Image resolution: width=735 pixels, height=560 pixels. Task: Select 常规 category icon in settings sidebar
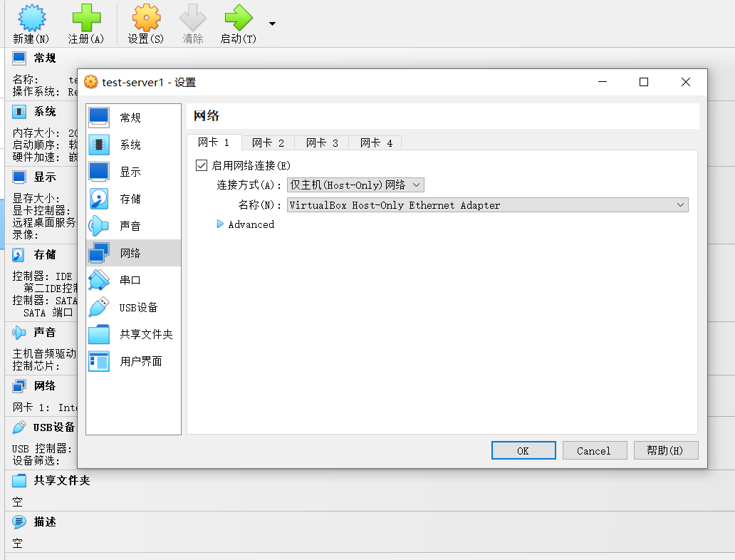click(99, 118)
